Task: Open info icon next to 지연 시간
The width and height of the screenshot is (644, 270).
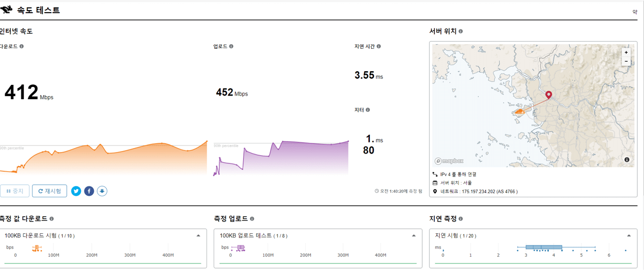Action: [378, 46]
